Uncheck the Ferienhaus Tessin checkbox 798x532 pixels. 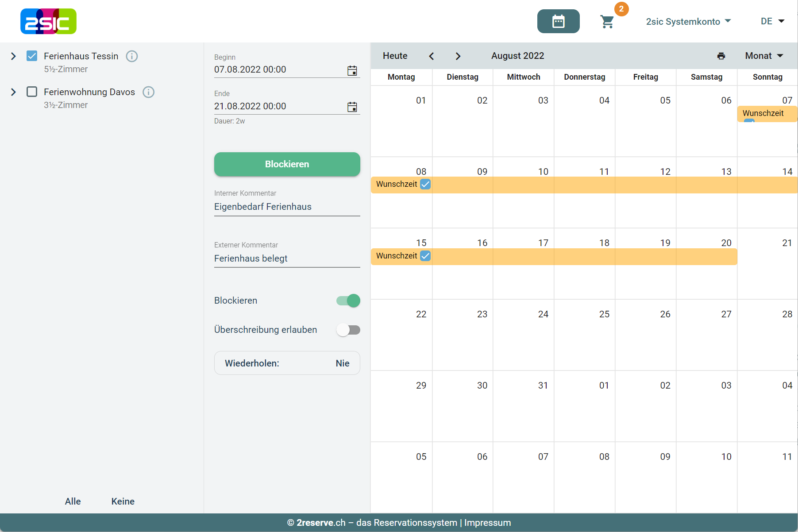[x=32, y=56]
